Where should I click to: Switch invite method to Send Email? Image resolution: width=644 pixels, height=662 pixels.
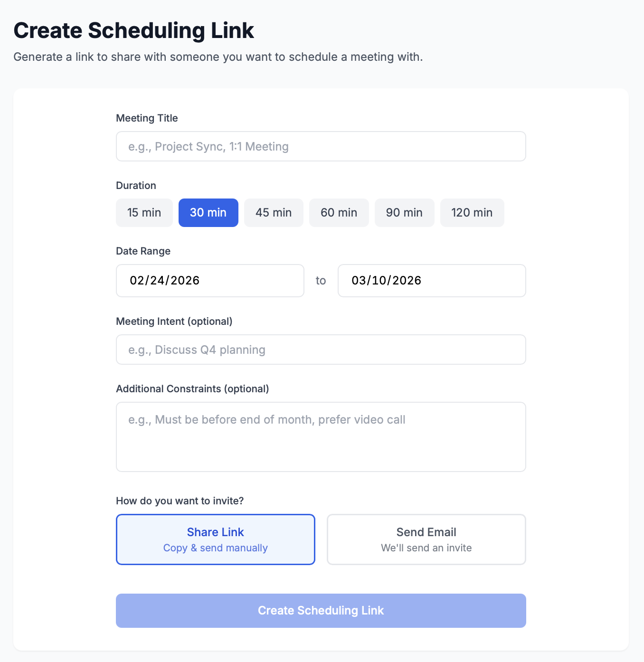tap(426, 539)
